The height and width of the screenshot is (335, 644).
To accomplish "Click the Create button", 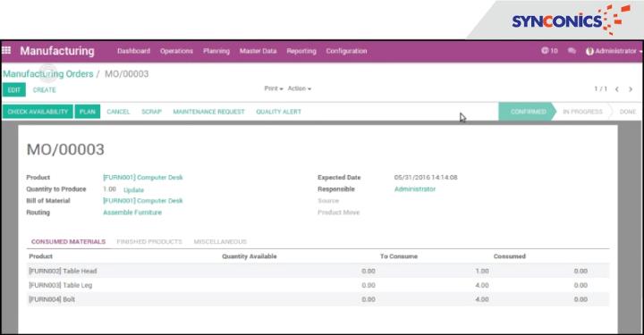I will point(45,90).
